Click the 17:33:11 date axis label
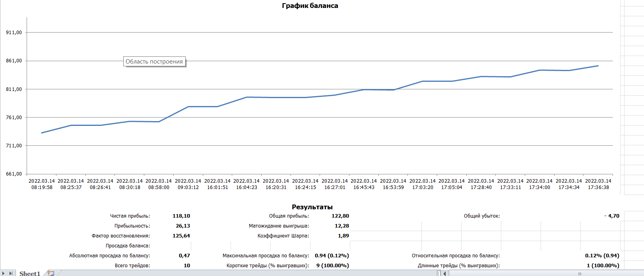Image resolution: width=644 pixels, height=276 pixels. coord(510,184)
